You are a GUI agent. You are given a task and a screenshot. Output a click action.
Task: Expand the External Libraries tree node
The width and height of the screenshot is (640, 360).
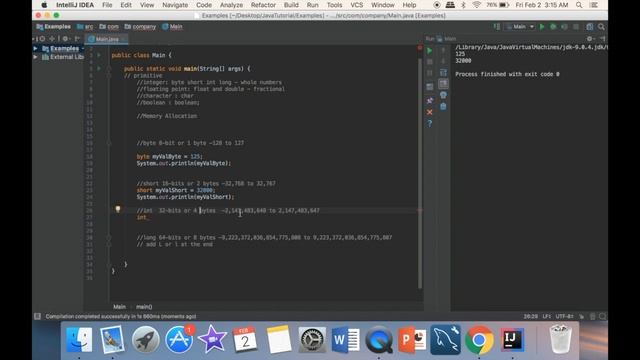(x=35, y=57)
